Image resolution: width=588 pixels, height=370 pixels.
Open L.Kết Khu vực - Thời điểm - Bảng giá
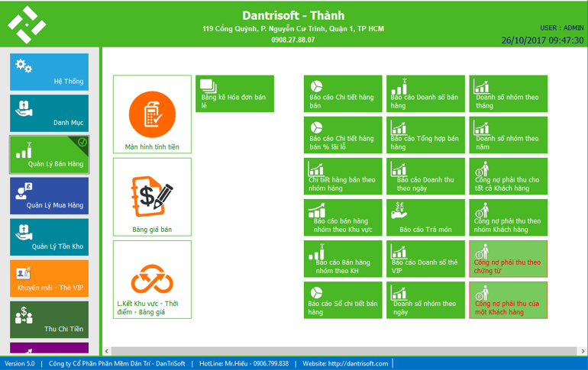152,279
